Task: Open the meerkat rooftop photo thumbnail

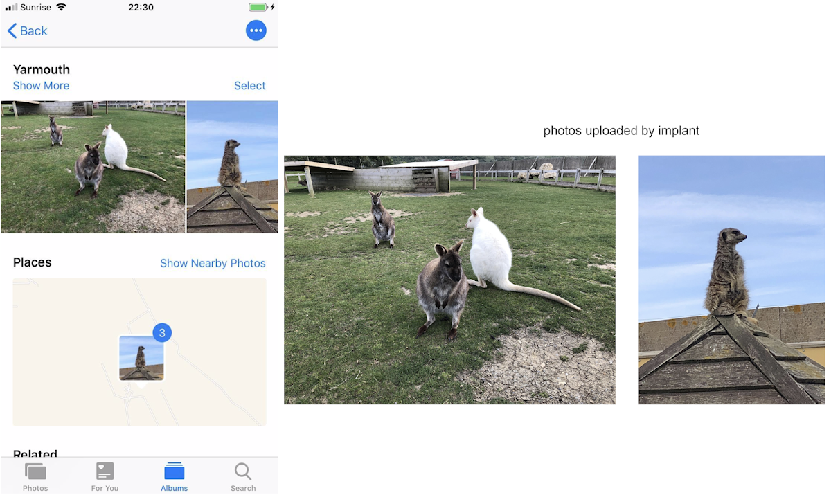Action: tap(232, 167)
